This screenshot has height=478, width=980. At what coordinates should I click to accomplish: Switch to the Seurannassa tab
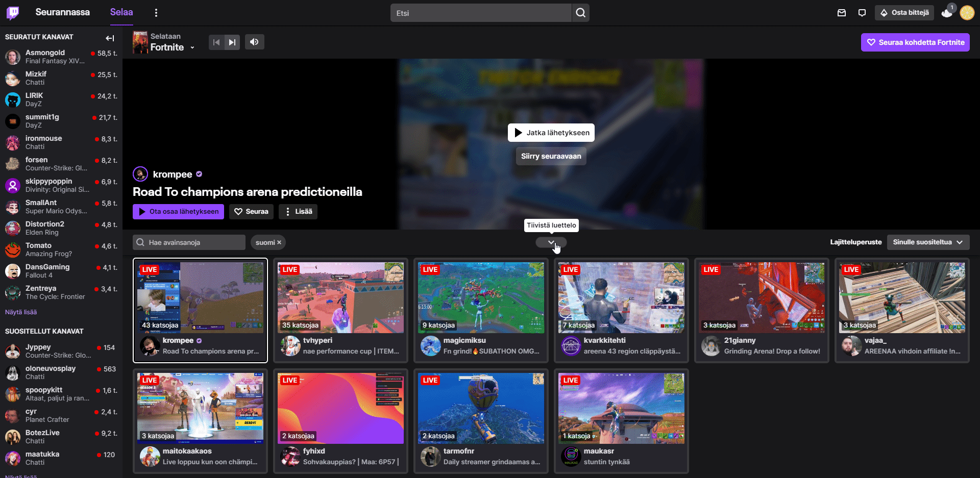pyautogui.click(x=62, y=12)
